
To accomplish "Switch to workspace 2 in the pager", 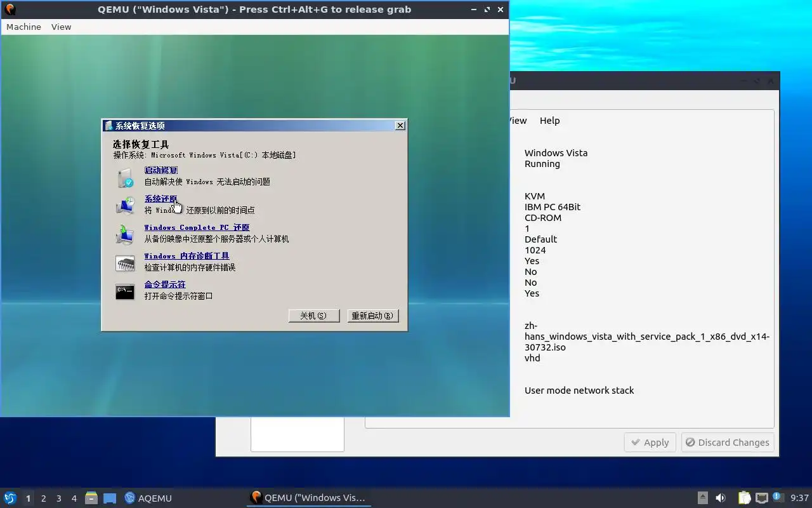I will tap(44, 498).
